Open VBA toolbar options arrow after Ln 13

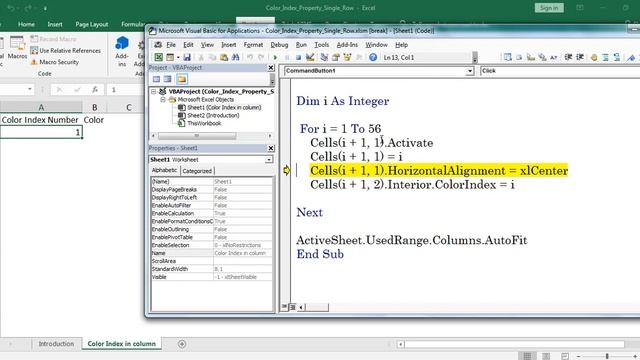pos(475,58)
